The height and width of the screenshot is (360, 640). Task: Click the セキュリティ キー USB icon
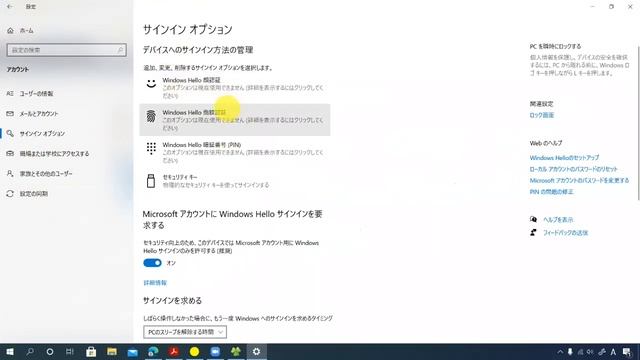(x=151, y=181)
